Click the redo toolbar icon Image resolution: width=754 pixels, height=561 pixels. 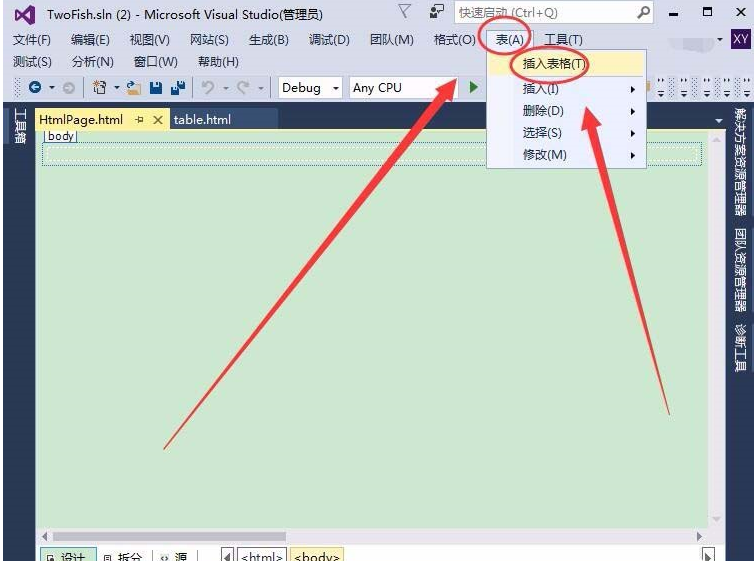[243, 87]
